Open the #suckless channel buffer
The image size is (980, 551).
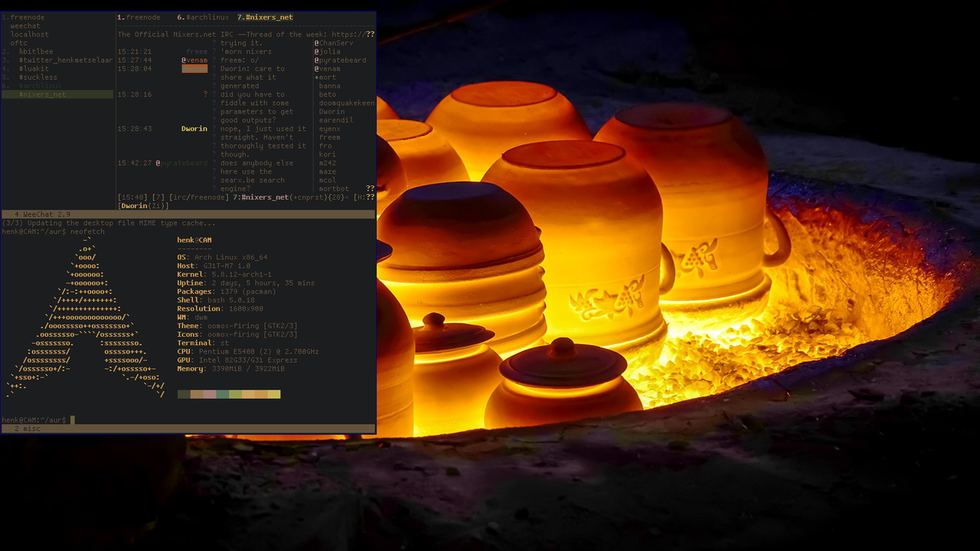click(x=38, y=77)
